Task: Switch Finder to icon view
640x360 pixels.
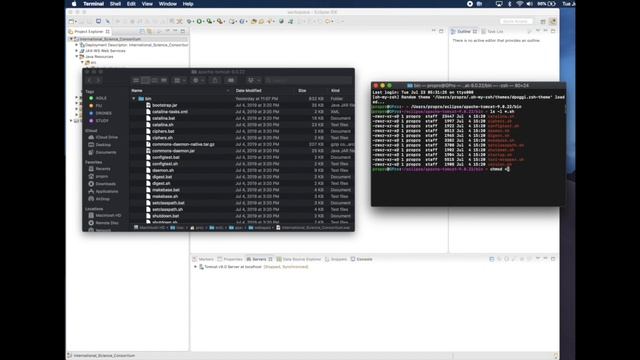Action: click(136, 80)
